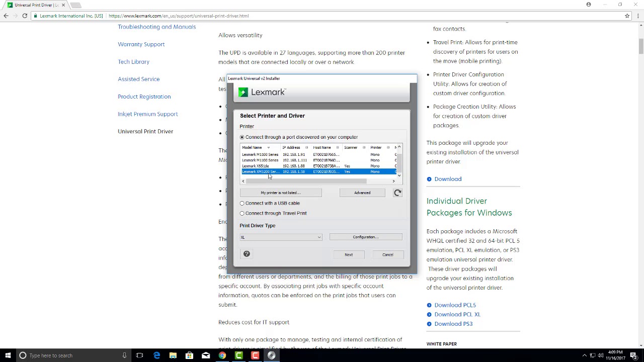
Task: Show hidden tray icons chevron
Action: (x=584, y=355)
